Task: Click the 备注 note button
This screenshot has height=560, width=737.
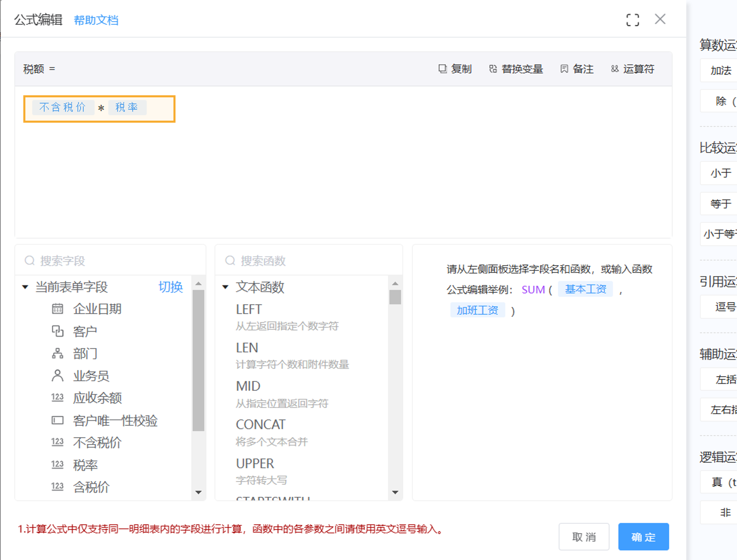Action: (577, 69)
